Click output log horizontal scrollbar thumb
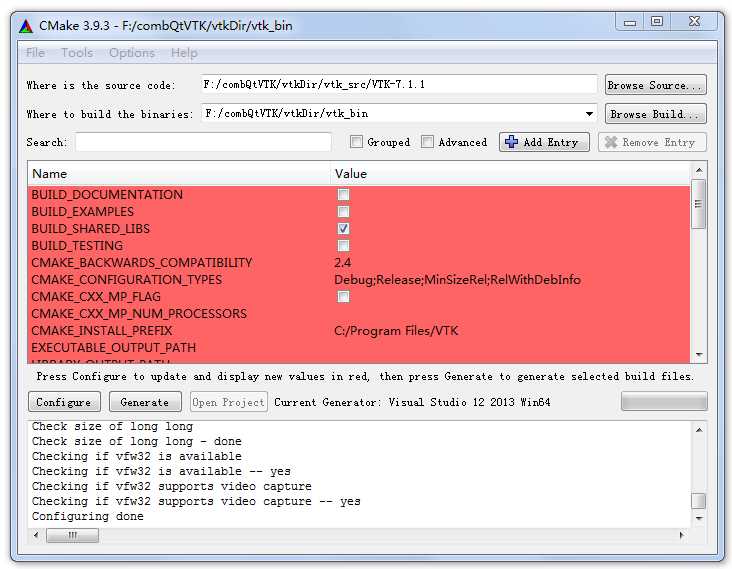 click(x=72, y=535)
